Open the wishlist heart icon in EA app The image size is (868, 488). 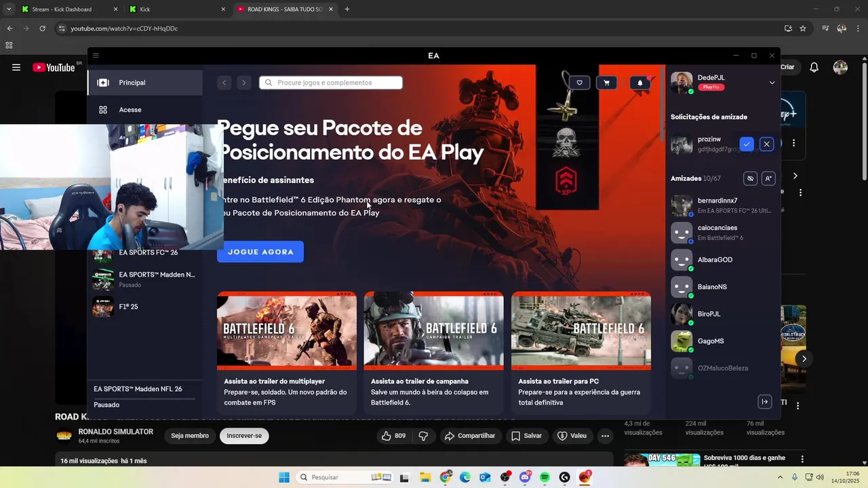tap(579, 83)
